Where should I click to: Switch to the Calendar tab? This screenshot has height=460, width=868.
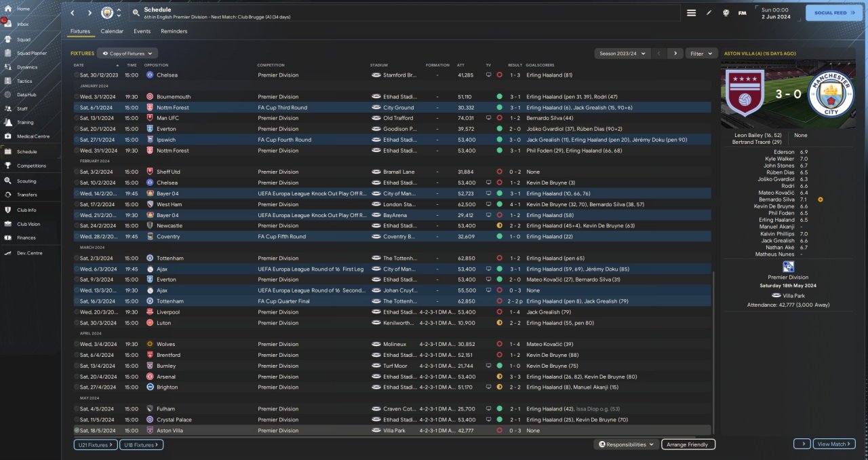pyautogui.click(x=112, y=31)
